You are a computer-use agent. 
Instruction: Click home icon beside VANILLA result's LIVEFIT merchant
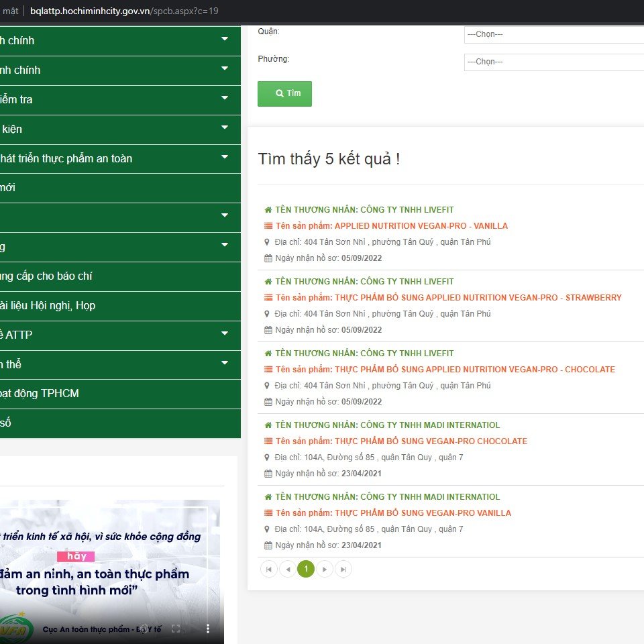point(268,210)
